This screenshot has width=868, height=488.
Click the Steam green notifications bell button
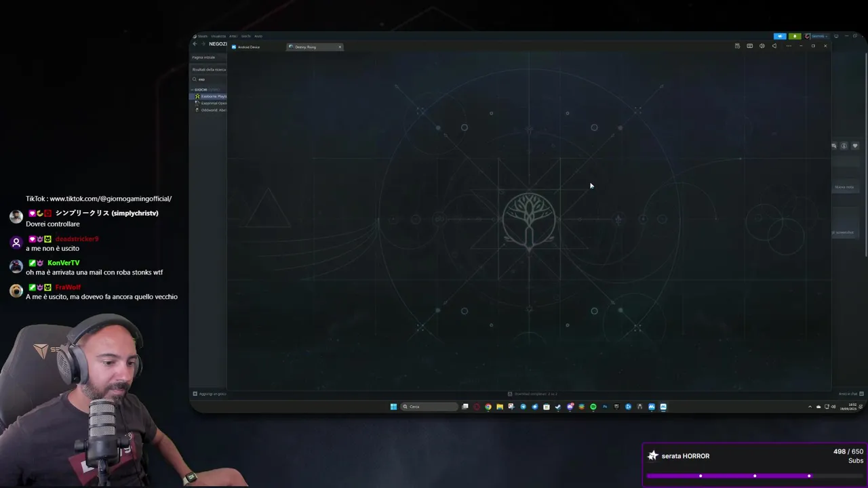795,37
